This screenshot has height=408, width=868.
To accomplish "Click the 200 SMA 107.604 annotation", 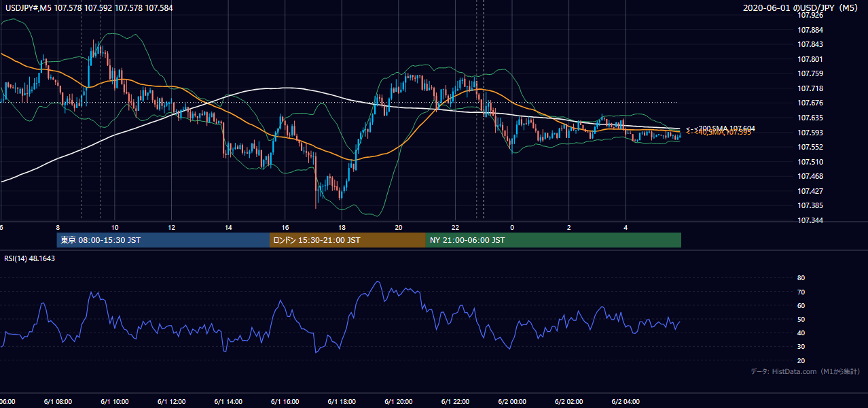I will (721, 128).
